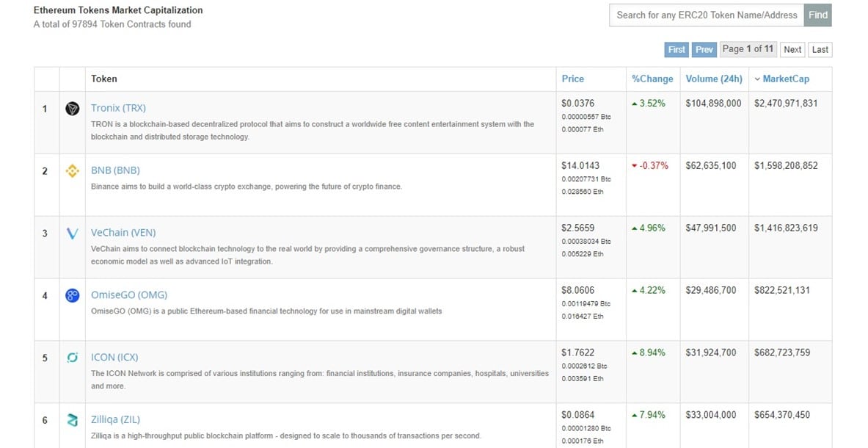868x448 pixels.
Task: Click the OmiseGO token logo icon
Action: click(72, 296)
